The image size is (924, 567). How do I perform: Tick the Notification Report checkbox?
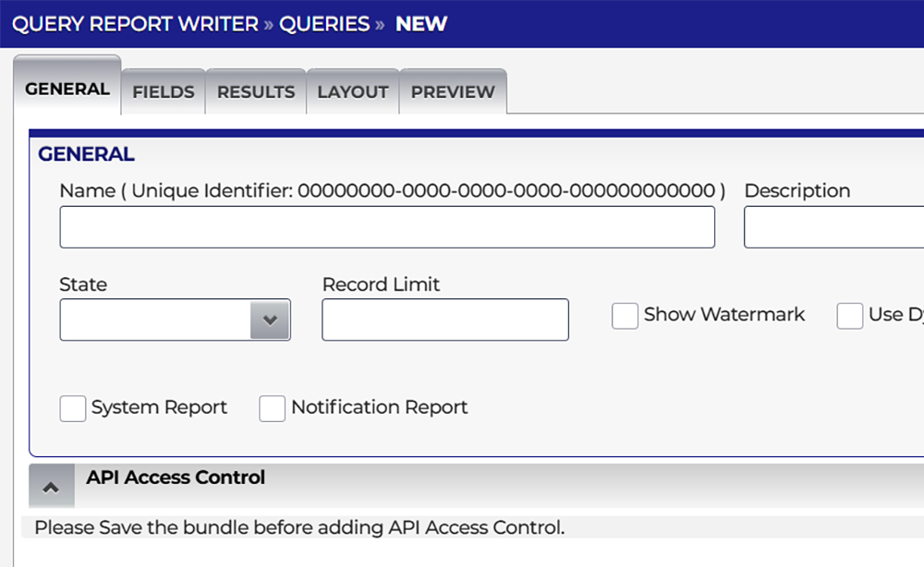tap(272, 408)
